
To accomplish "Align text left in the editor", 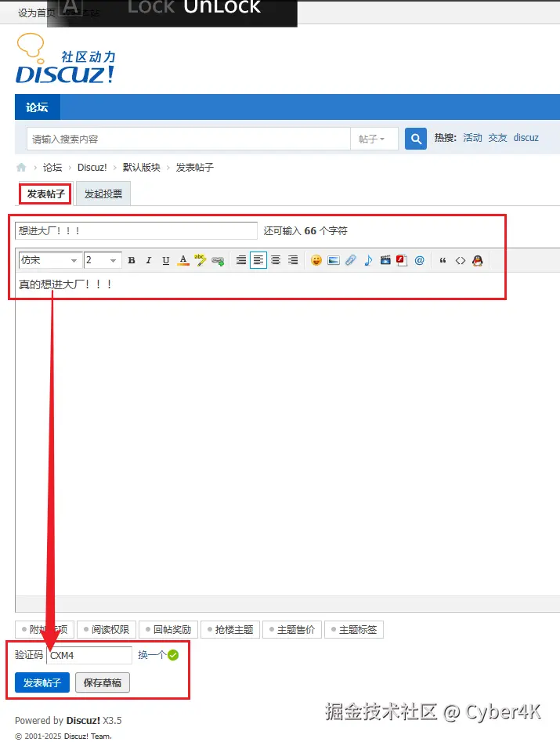I will pos(258,260).
